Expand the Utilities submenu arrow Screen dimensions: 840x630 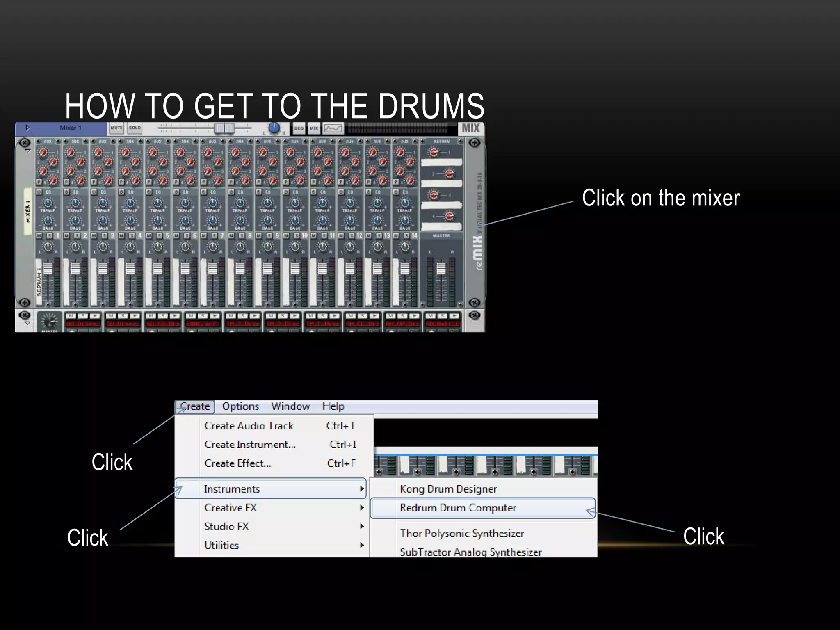pyautogui.click(x=361, y=545)
